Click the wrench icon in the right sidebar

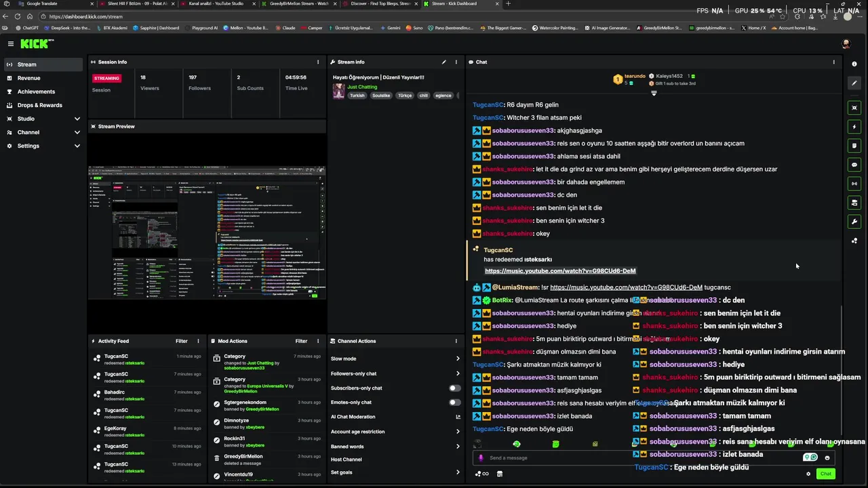point(854,221)
